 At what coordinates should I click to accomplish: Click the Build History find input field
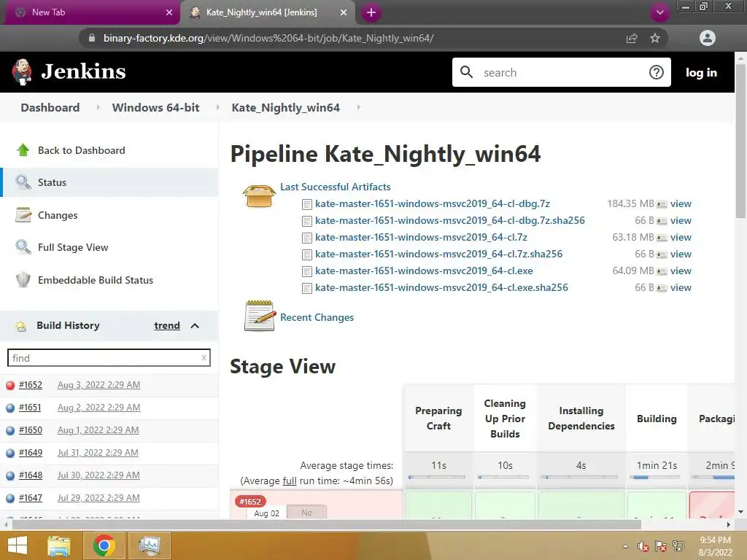(x=109, y=358)
